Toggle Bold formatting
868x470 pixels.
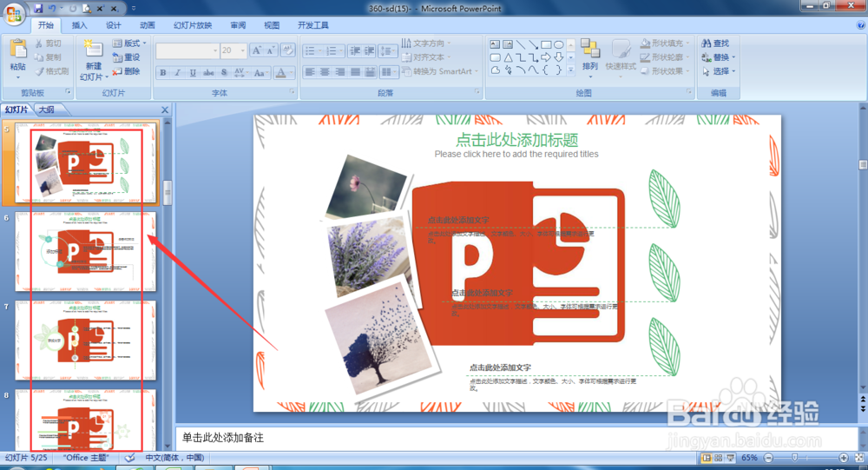(163, 73)
